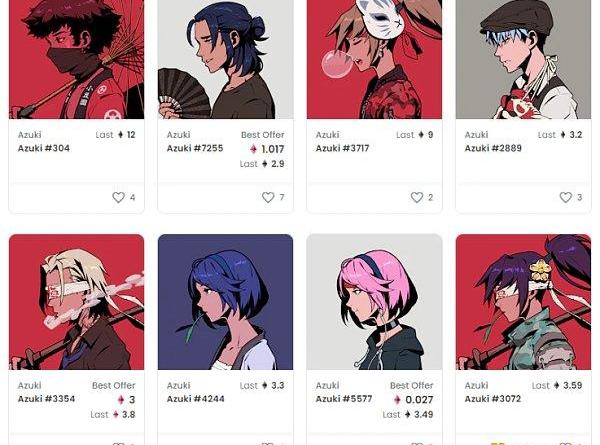Open the bubblegum Azuki #3717 image
Screen dimensions: 600x445
[x=374, y=59]
